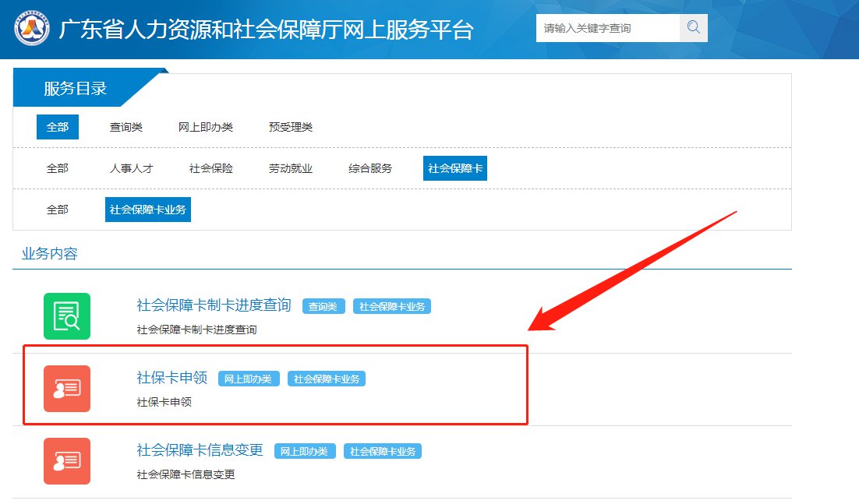Viewport: 859px width, 504px height.
Task: Open 社会保障卡制卡进度查询 service link
Action: point(214,305)
